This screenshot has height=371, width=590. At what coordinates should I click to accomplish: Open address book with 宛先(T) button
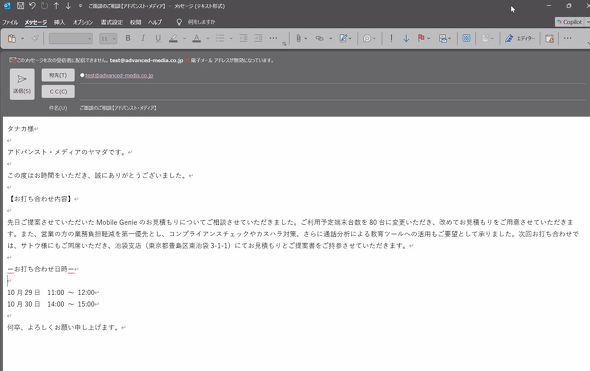click(x=58, y=75)
